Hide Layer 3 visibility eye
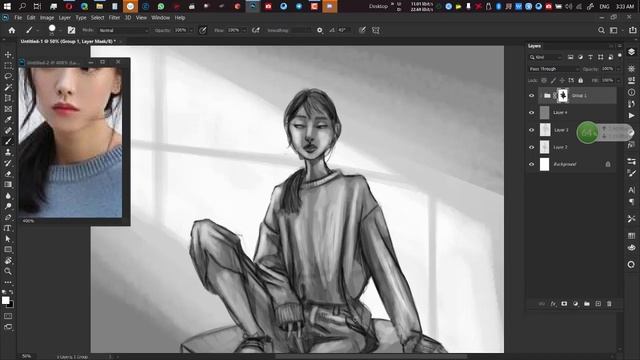 pos(531,130)
